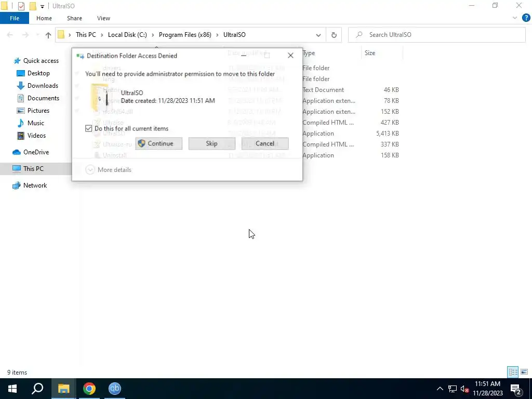Select 'Program Files (x86)' breadcrumb

[185, 35]
